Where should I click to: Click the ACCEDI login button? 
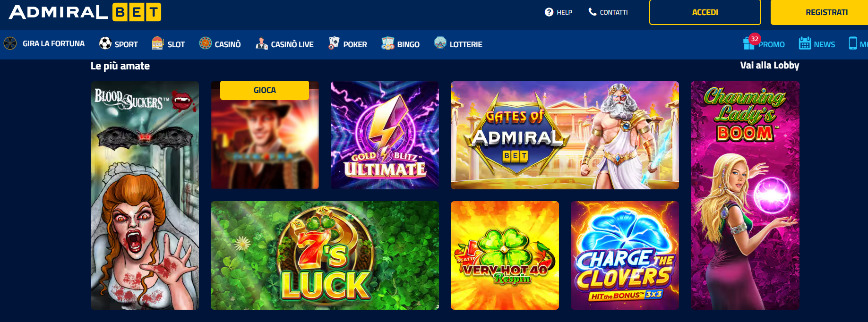pyautogui.click(x=705, y=12)
